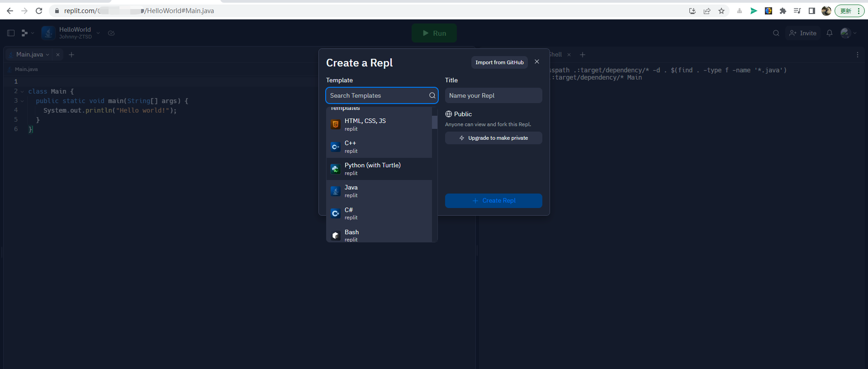Open the browser extensions puzzle icon

tap(783, 11)
